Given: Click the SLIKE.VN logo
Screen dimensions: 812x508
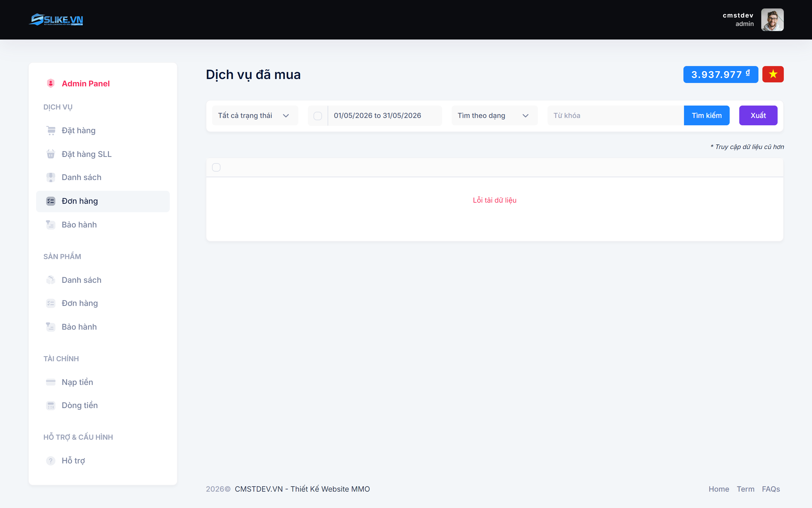Looking at the screenshot, I should pos(56,19).
